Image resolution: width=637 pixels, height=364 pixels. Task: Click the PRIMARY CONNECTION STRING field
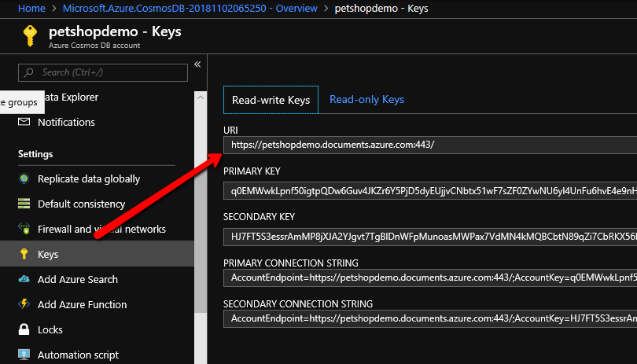pyautogui.click(x=430, y=278)
